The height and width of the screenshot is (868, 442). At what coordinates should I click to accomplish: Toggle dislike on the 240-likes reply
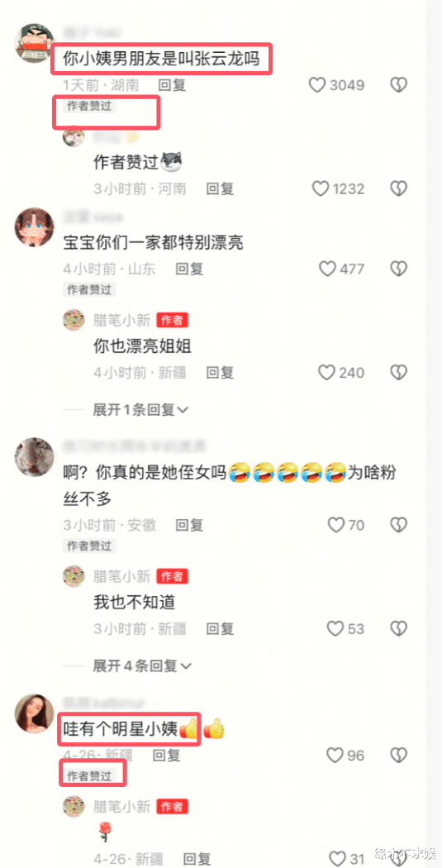(399, 373)
